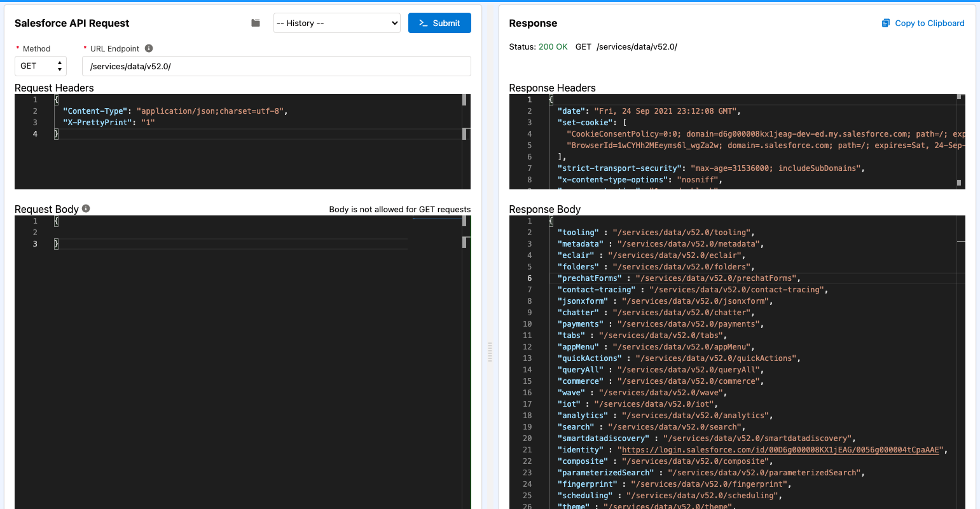Click the "payments" key

point(581,324)
